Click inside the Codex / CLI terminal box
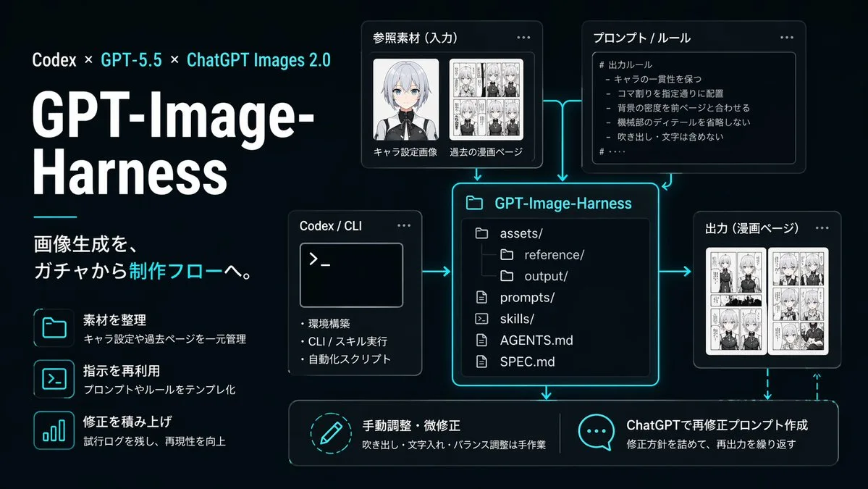 [x=351, y=275]
